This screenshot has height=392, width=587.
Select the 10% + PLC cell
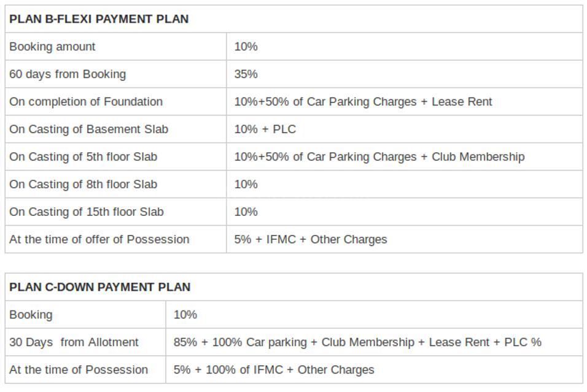click(265, 129)
